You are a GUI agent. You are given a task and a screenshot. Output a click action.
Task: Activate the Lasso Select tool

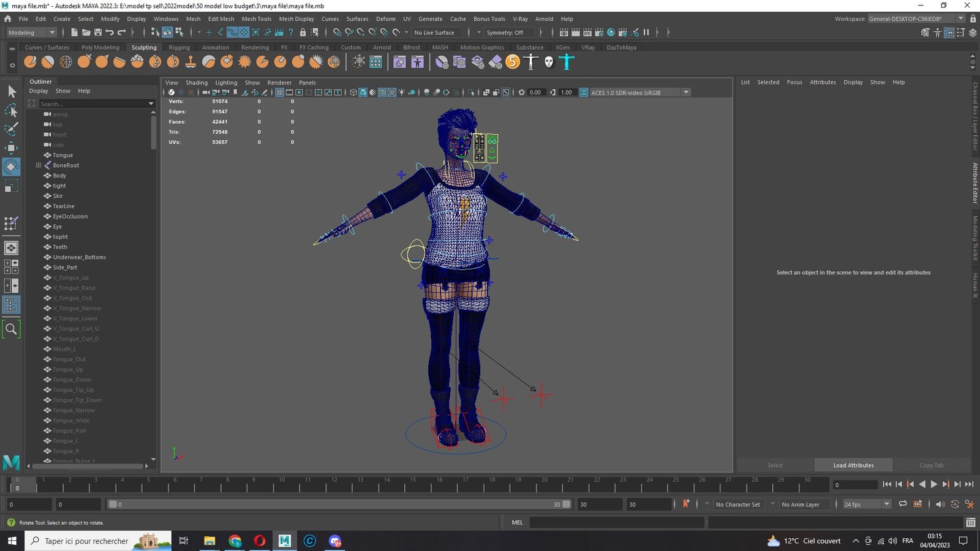click(x=11, y=111)
